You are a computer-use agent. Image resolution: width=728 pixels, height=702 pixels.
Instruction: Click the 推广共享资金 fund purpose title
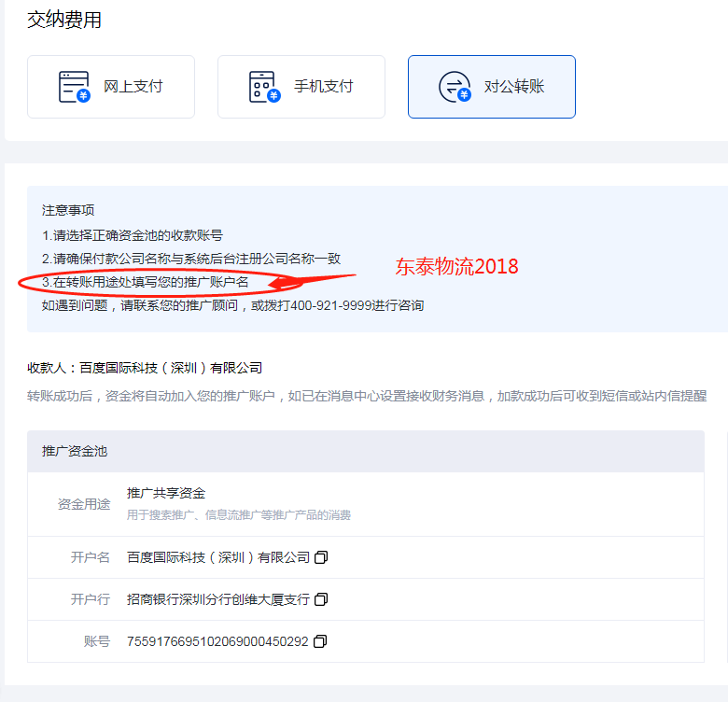click(x=166, y=493)
